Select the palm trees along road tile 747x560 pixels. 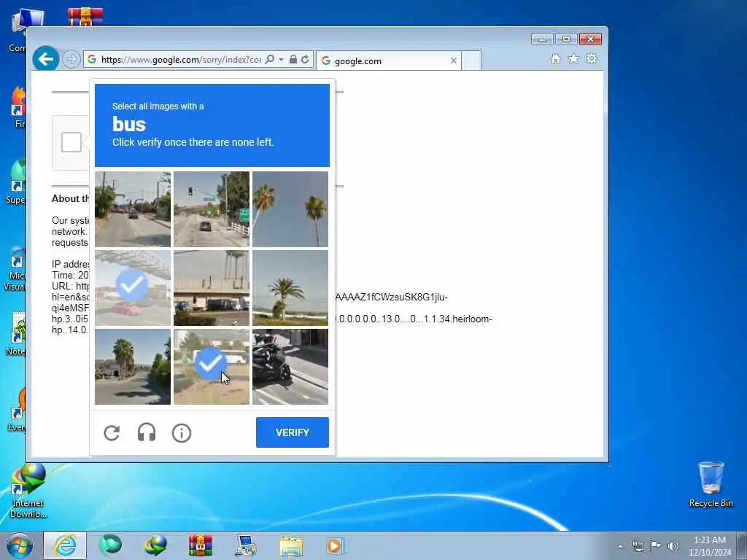(133, 367)
